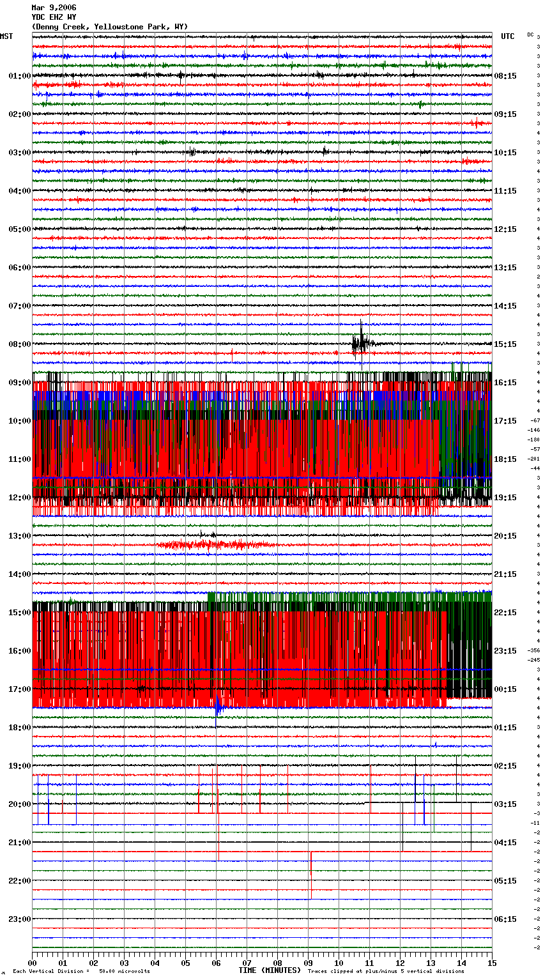Click minute tick label 09 on axis
The image size is (543, 980).
click(309, 963)
